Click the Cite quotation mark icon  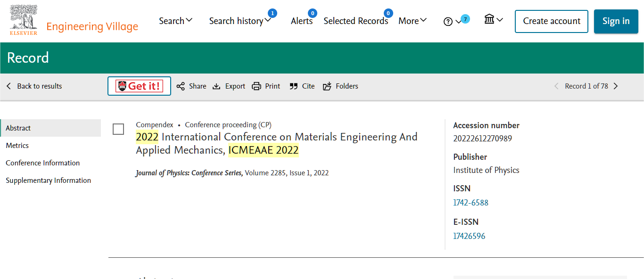click(294, 86)
